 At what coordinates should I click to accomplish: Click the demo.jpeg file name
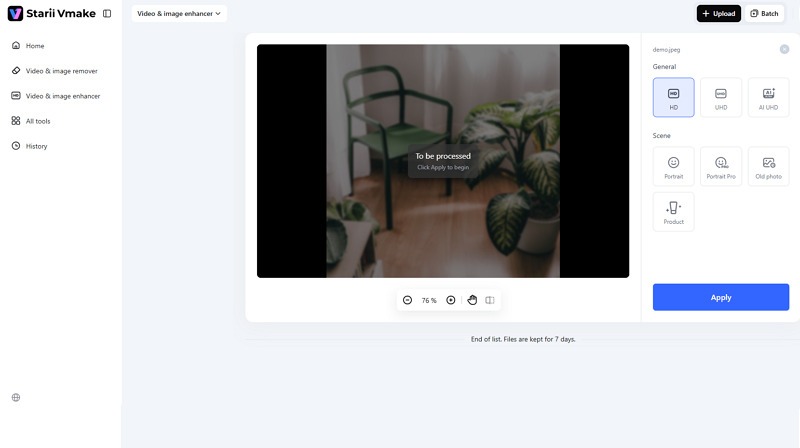point(666,49)
